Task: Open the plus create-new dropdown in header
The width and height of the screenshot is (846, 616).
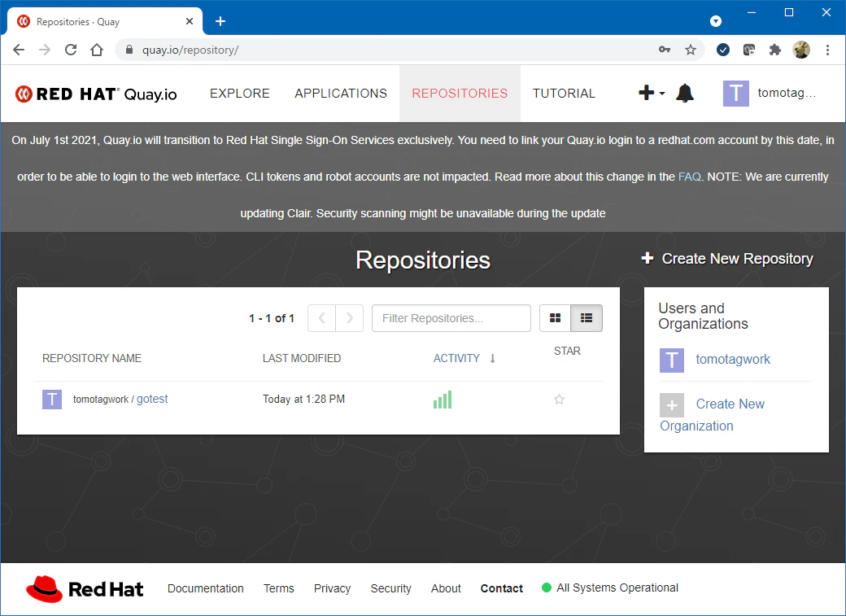Action: pos(652,93)
